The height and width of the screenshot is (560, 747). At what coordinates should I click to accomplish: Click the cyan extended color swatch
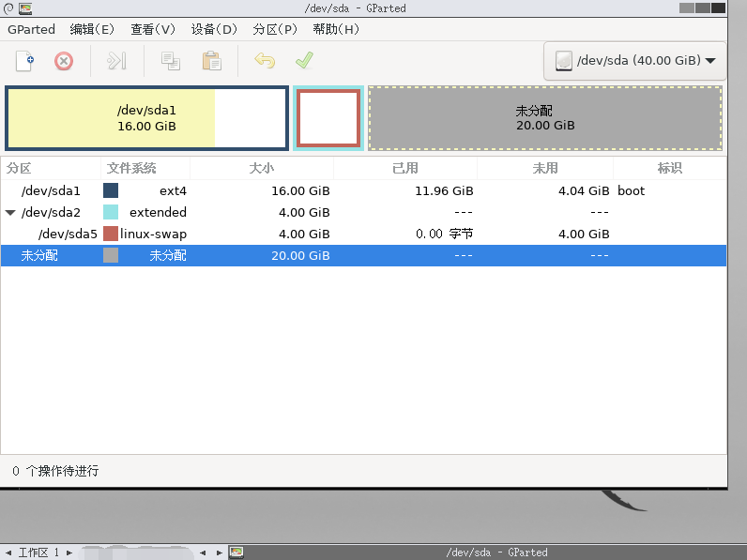(x=111, y=212)
